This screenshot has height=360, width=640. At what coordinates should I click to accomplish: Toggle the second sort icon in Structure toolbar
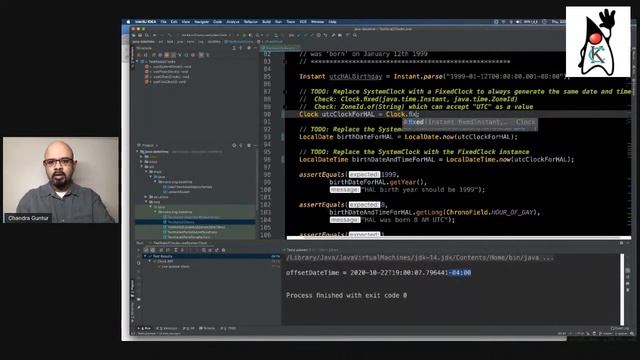pos(146,55)
